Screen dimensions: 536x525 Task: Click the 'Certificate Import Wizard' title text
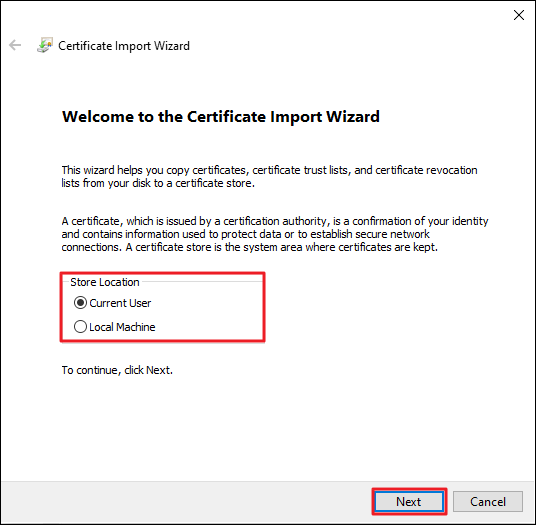click(x=124, y=46)
